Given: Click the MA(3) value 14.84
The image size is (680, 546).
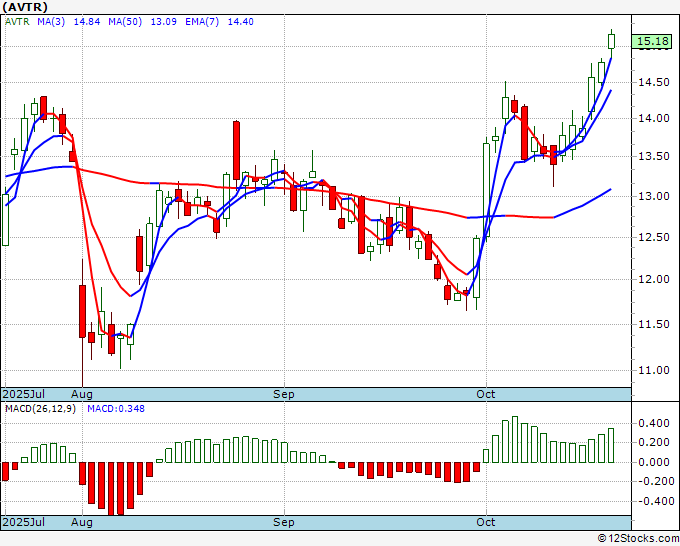Looking at the screenshot, I should [87, 22].
